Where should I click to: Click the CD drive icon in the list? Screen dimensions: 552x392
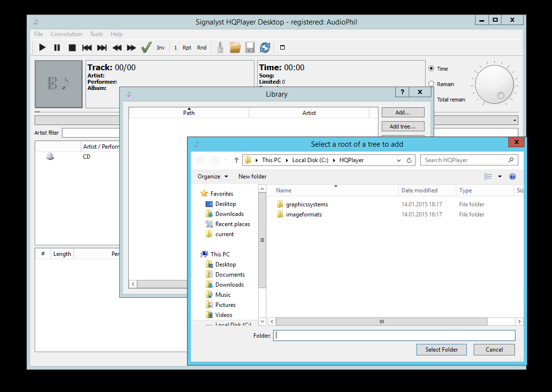pos(50,156)
